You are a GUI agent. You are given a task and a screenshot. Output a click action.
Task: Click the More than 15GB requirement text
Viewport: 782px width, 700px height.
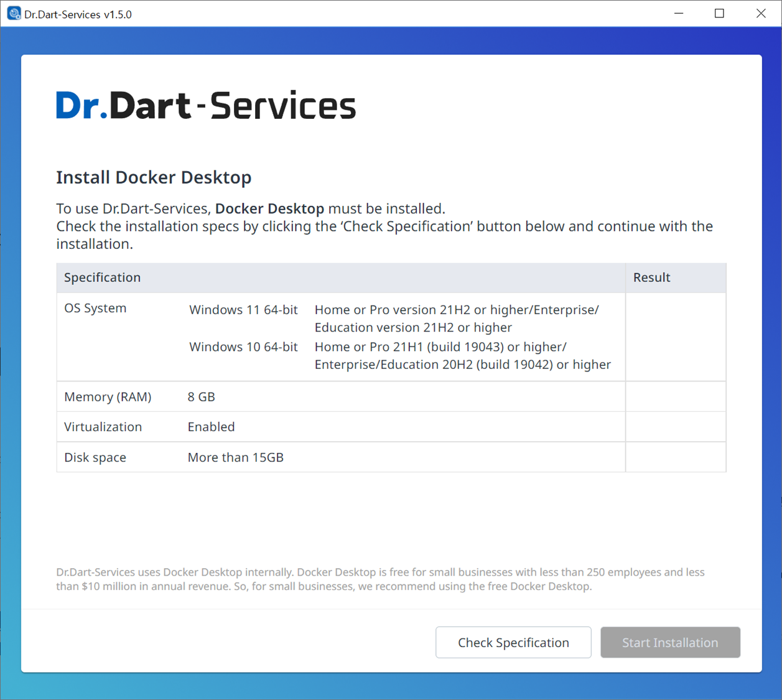[x=235, y=457]
